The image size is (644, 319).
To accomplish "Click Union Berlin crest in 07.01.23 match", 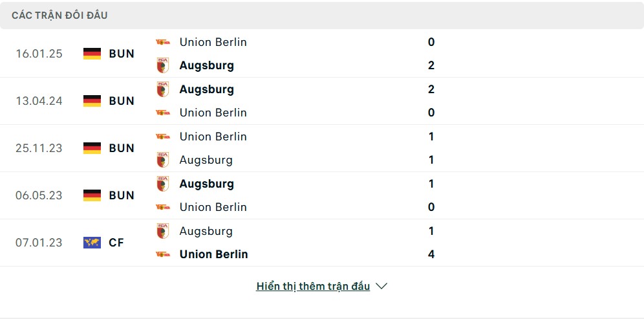I will click(x=163, y=254).
